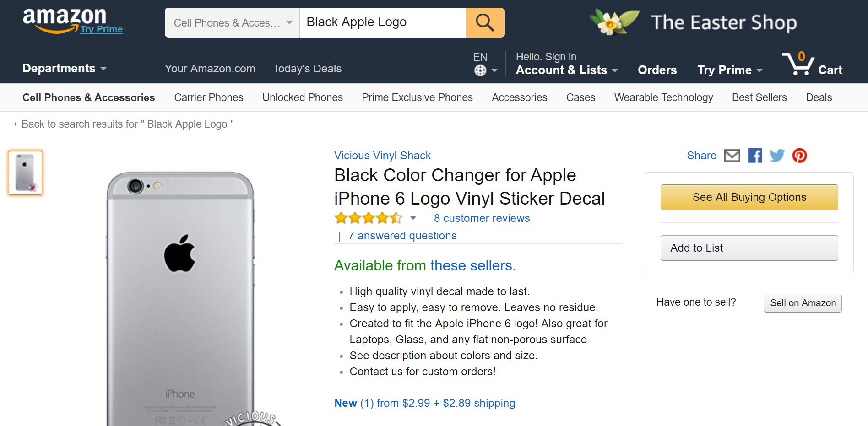Screen dimensions: 868x426
Task: Select the iPhone product thumbnail
Action: pyautogui.click(x=26, y=173)
